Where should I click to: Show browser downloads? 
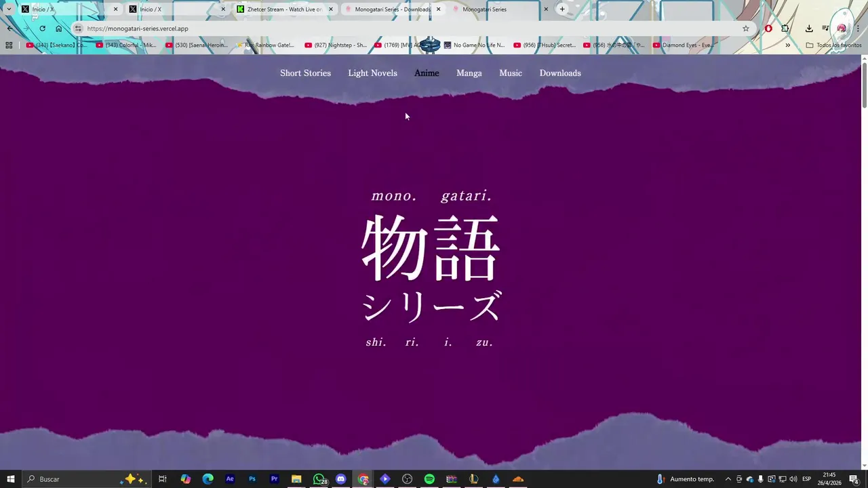[x=809, y=28]
